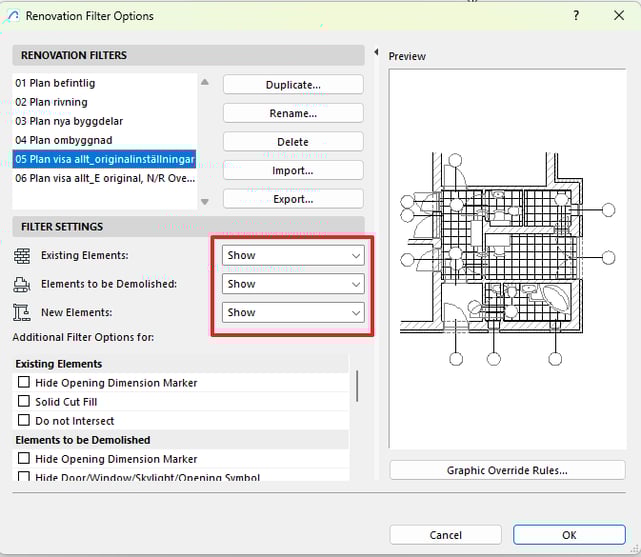
Task: Collapse the preview panel with the arrow
Action: tap(375, 53)
